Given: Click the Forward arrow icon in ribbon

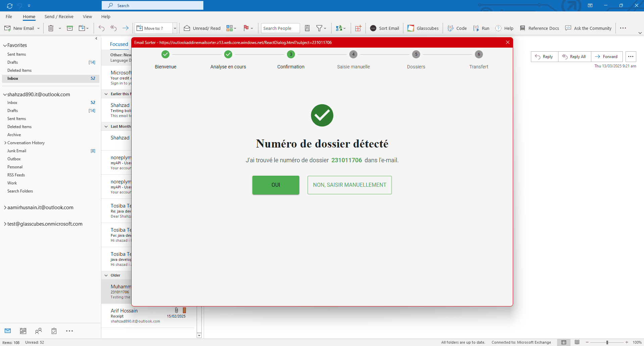Looking at the screenshot, I should [126, 28].
